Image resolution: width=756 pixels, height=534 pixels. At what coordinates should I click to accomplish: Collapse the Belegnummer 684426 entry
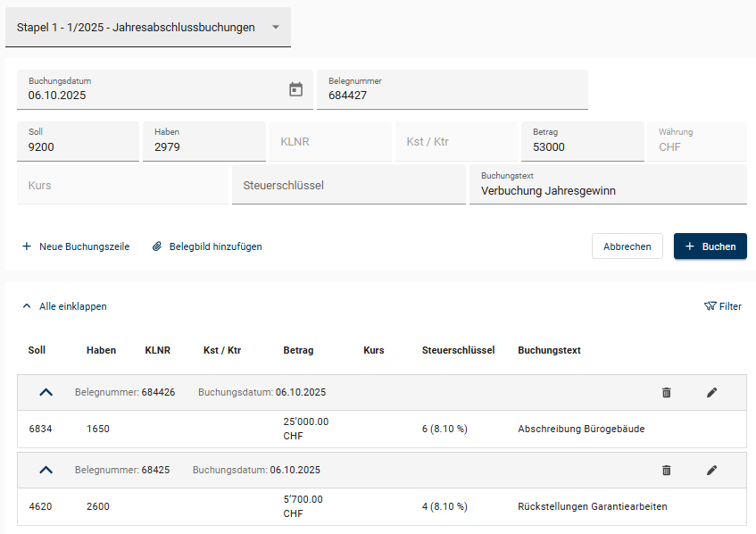[x=46, y=392]
